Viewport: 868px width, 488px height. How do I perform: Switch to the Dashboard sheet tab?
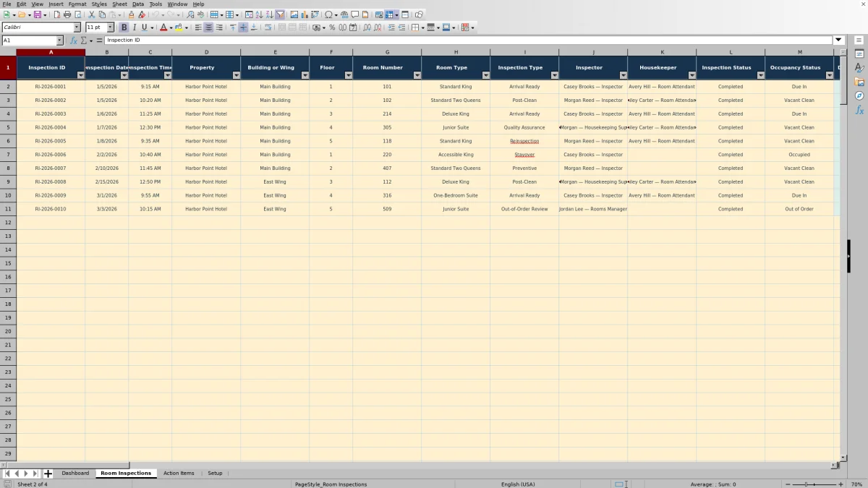pyautogui.click(x=75, y=474)
